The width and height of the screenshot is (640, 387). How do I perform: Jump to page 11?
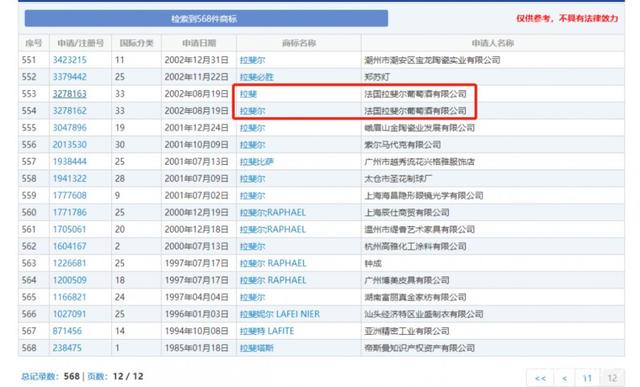tap(587, 378)
